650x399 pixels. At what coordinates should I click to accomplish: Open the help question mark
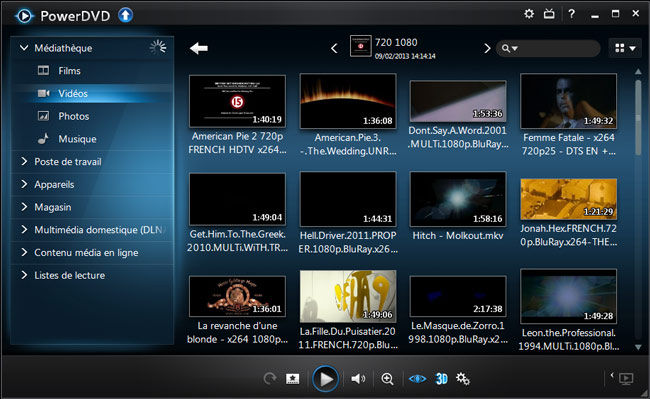pos(572,14)
